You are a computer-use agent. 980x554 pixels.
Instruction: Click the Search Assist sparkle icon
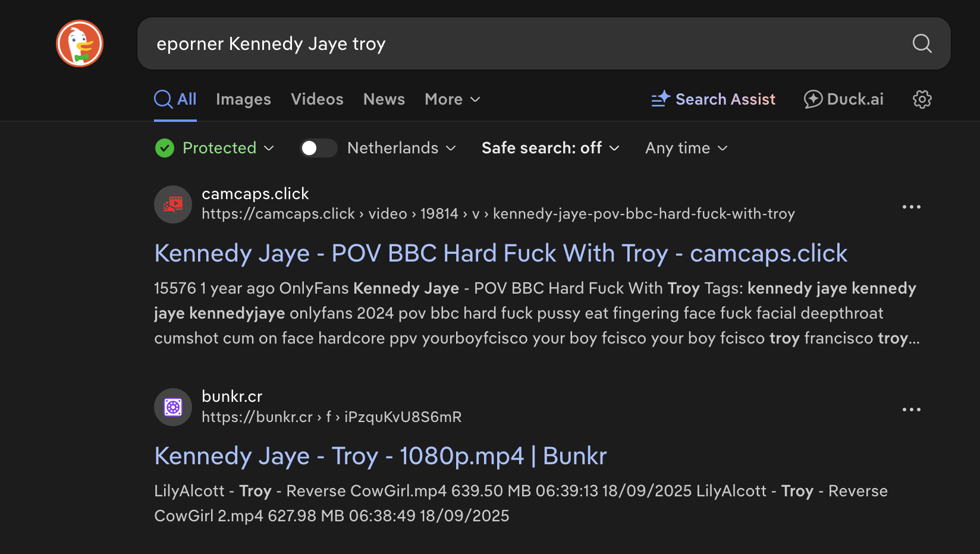[661, 99]
